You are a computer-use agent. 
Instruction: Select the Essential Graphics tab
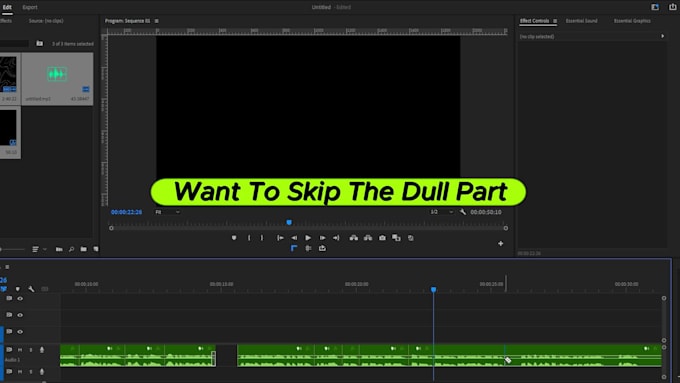[x=632, y=21]
